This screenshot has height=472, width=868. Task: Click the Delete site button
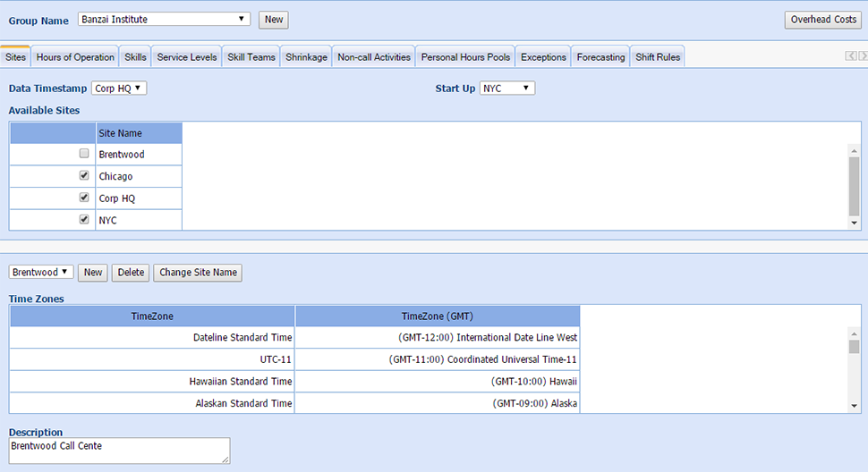(x=131, y=273)
